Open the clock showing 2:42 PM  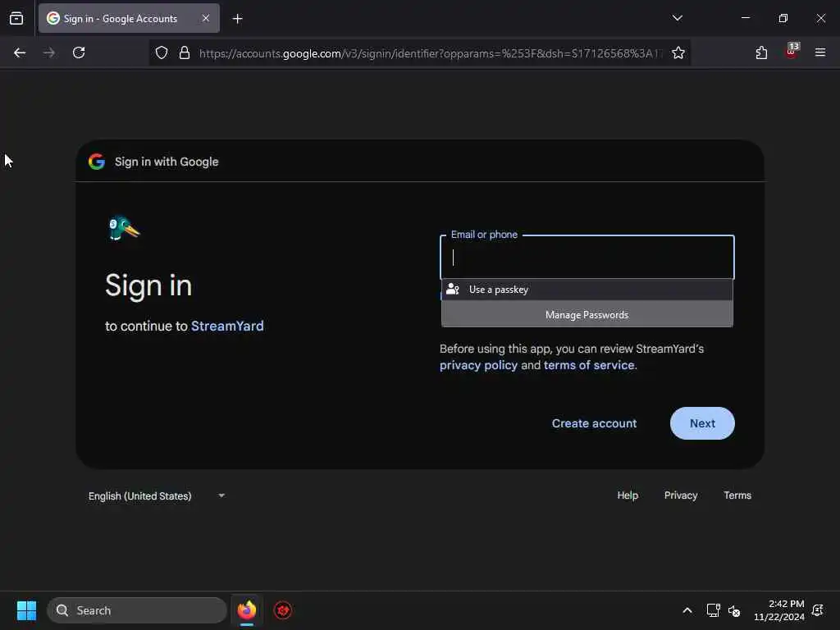(x=779, y=610)
